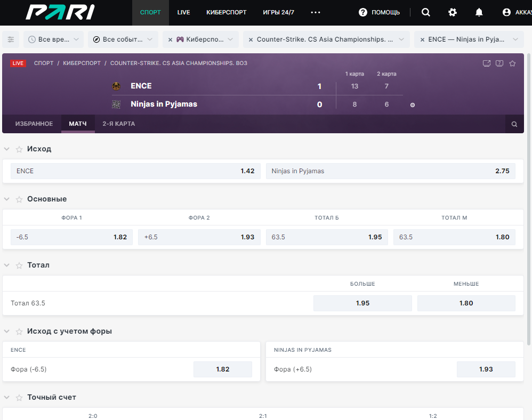Collapse the Основные section chevron
532x420 pixels.
point(6,199)
